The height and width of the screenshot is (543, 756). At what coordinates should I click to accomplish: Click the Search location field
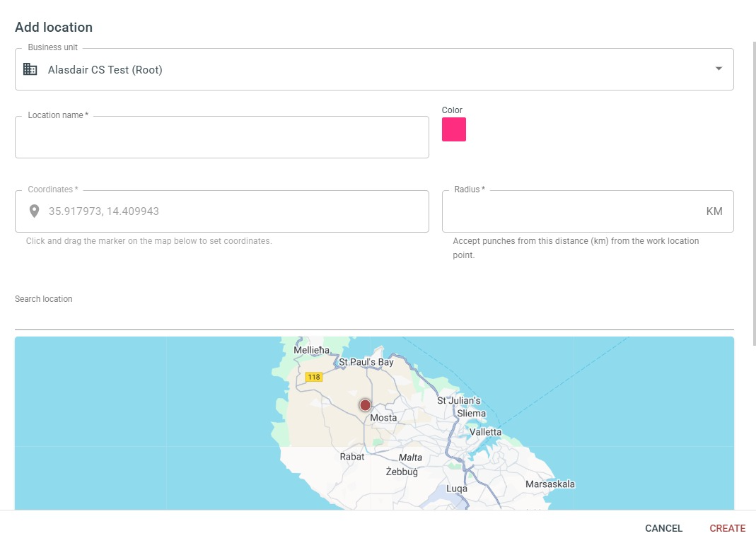click(374, 316)
